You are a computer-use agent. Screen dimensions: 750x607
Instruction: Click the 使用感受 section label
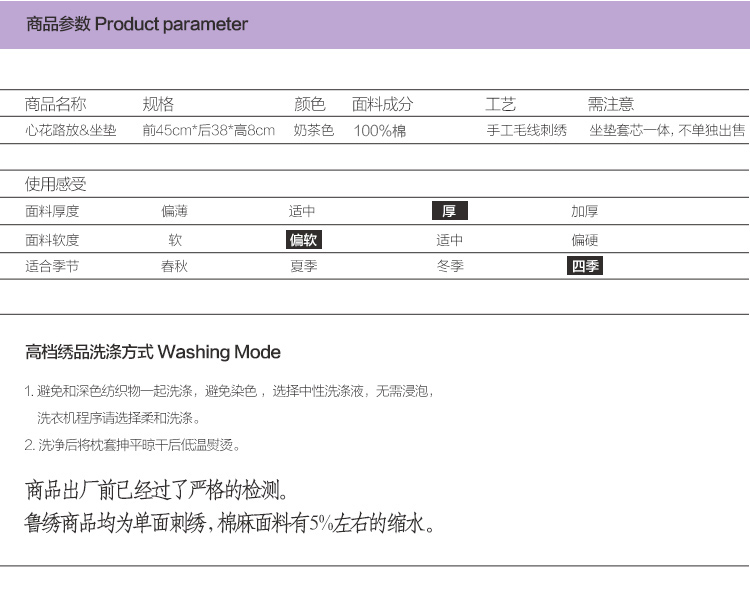point(55,184)
